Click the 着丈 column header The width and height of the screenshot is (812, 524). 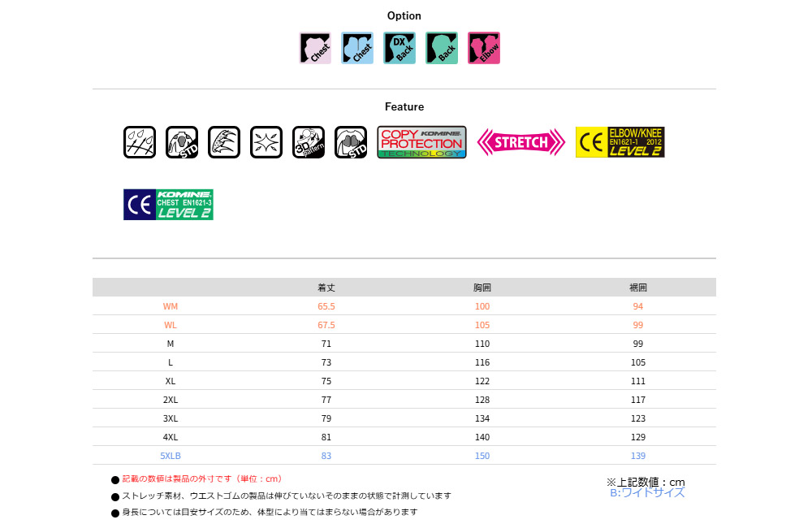pos(326,288)
